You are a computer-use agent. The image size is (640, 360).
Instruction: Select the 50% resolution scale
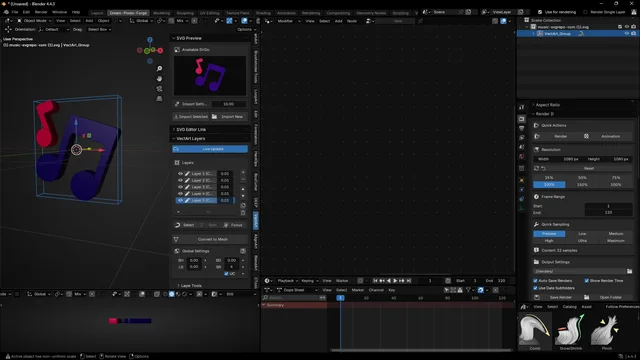pyautogui.click(x=582, y=178)
